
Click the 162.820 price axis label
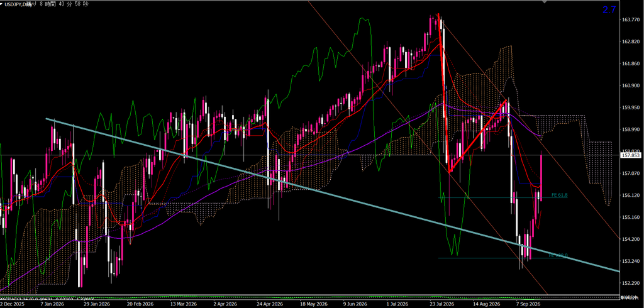pos(631,41)
